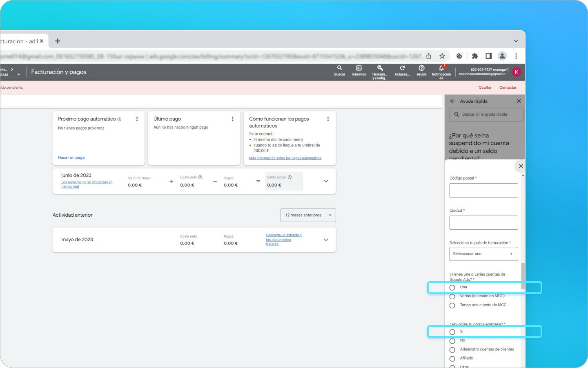588x368 pixels.
Task: Close the Facturacion browser tab
Action: click(x=42, y=41)
